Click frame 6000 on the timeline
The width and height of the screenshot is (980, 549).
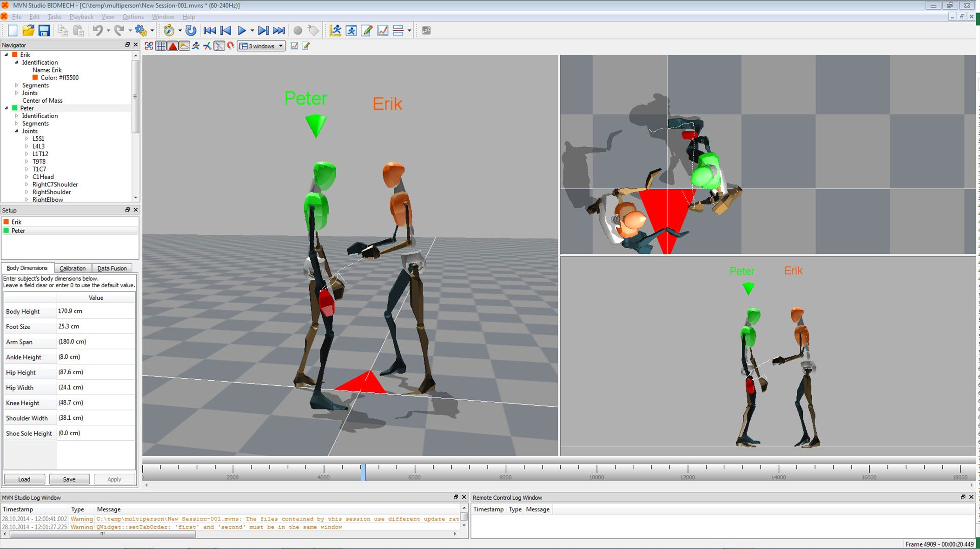point(414,470)
